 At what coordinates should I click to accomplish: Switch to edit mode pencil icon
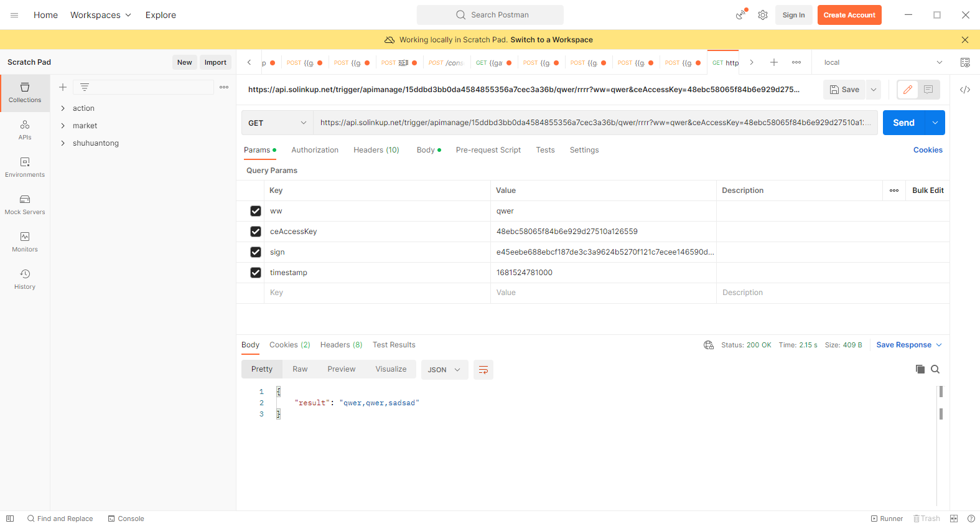point(908,90)
